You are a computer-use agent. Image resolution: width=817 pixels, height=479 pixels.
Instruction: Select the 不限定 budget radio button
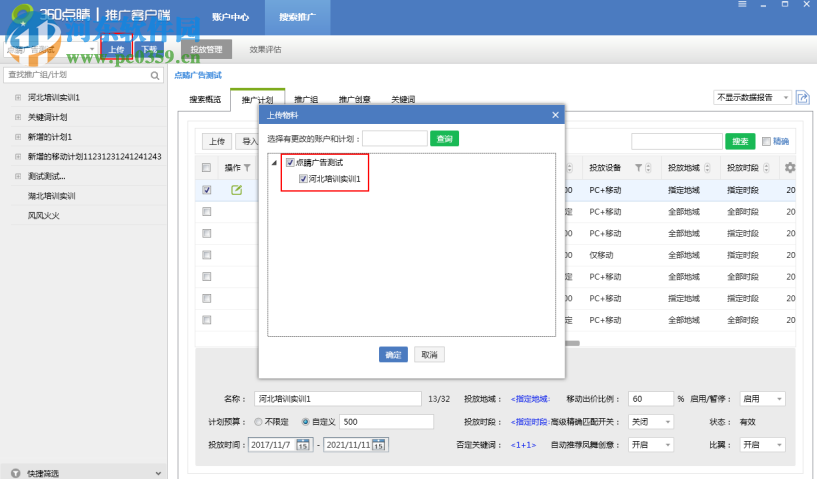[258, 422]
